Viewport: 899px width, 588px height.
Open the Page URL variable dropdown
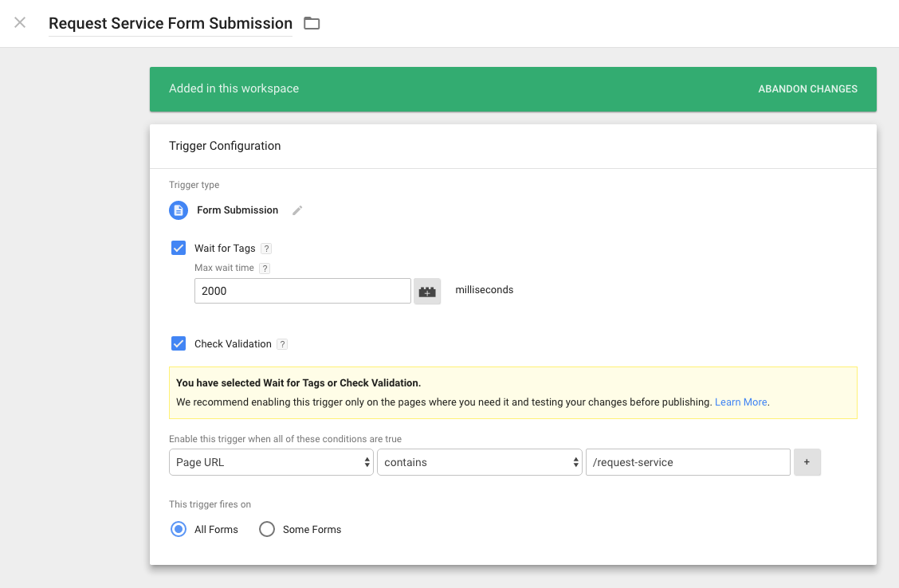(x=271, y=462)
